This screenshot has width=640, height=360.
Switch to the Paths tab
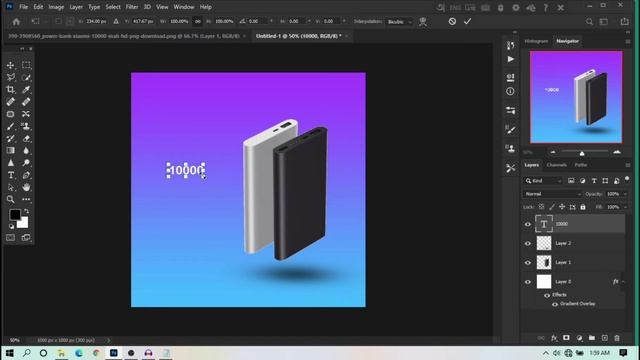[x=581, y=165]
